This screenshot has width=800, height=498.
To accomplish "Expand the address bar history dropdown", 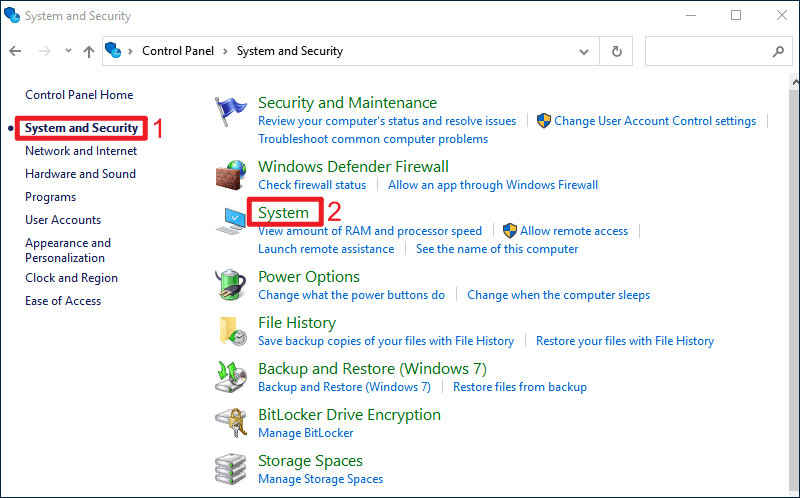I will (x=584, y=52).
